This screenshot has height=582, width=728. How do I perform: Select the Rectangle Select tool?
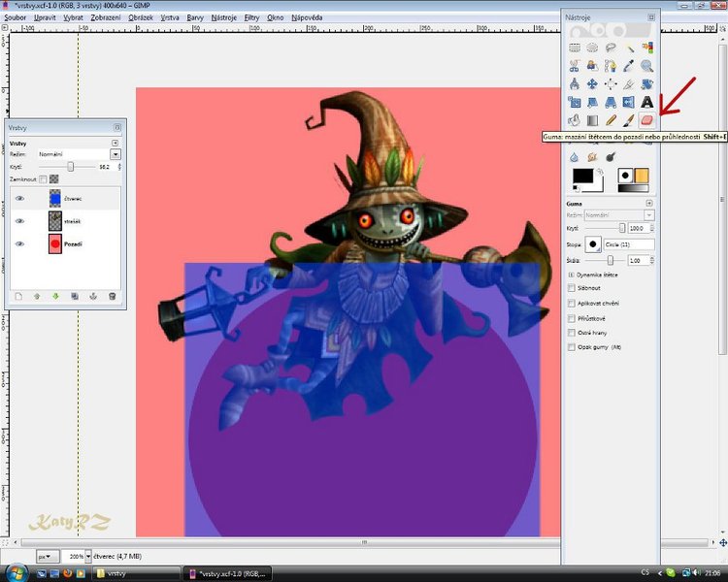pos(575,48)
